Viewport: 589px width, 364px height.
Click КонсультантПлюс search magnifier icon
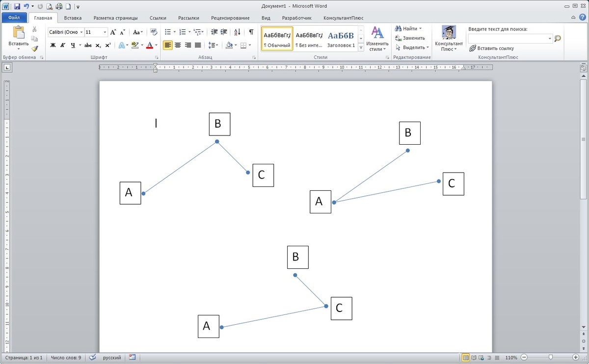coord(557,38)
